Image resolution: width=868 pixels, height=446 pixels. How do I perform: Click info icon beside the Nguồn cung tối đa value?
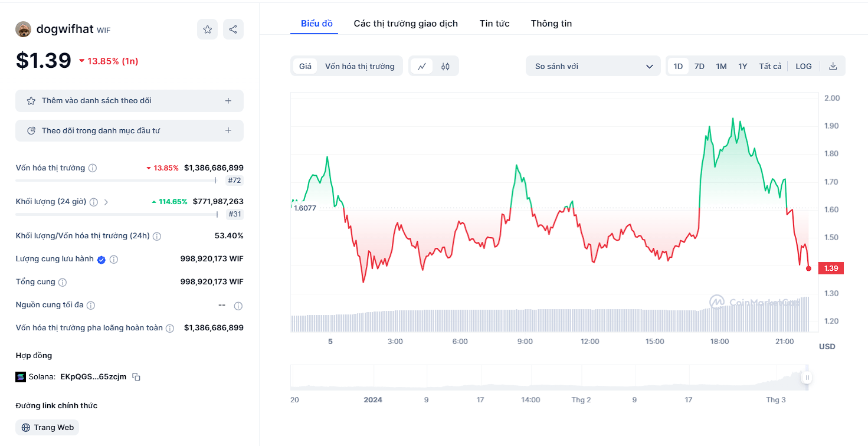(238, 306)
